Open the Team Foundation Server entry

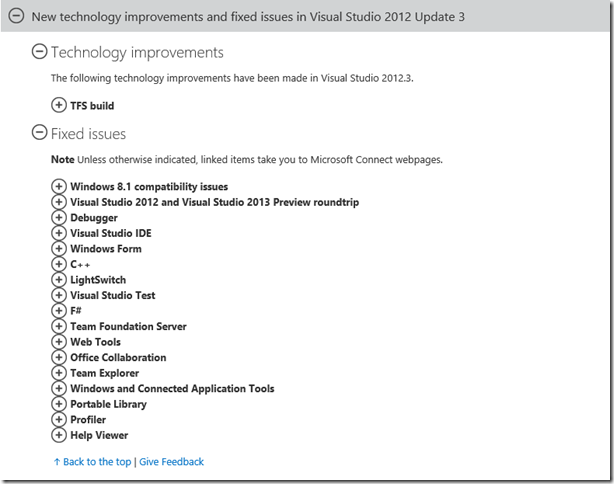tap(128, 326)
